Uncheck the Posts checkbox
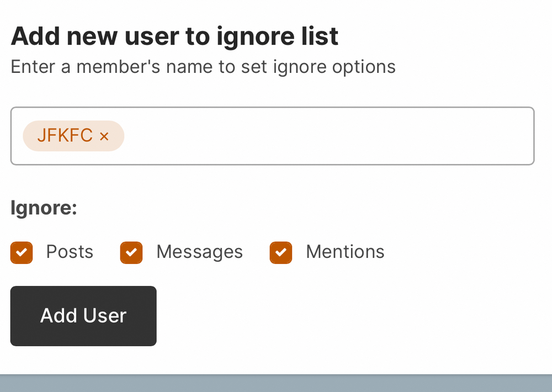 [x=22, y=252]
